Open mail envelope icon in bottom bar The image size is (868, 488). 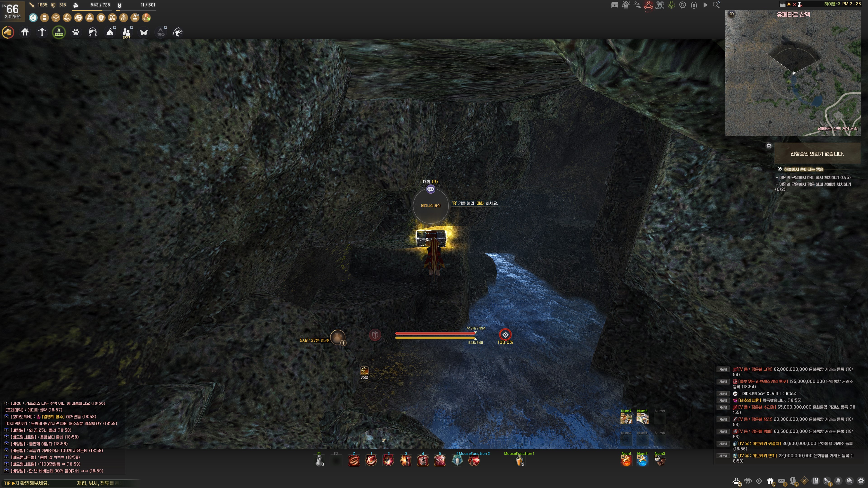pos(782,481)
